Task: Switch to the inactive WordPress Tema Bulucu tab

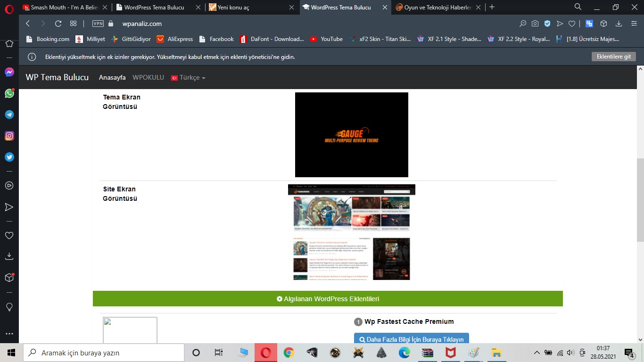Action: (158, 8)
